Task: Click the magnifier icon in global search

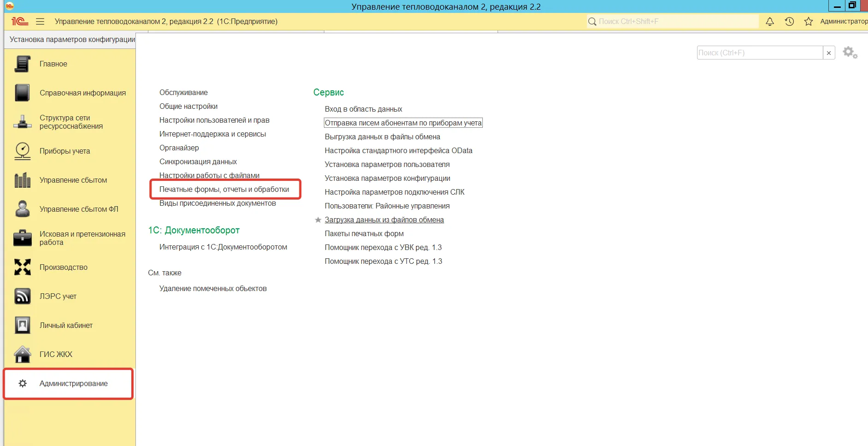Action: (592, 21)
